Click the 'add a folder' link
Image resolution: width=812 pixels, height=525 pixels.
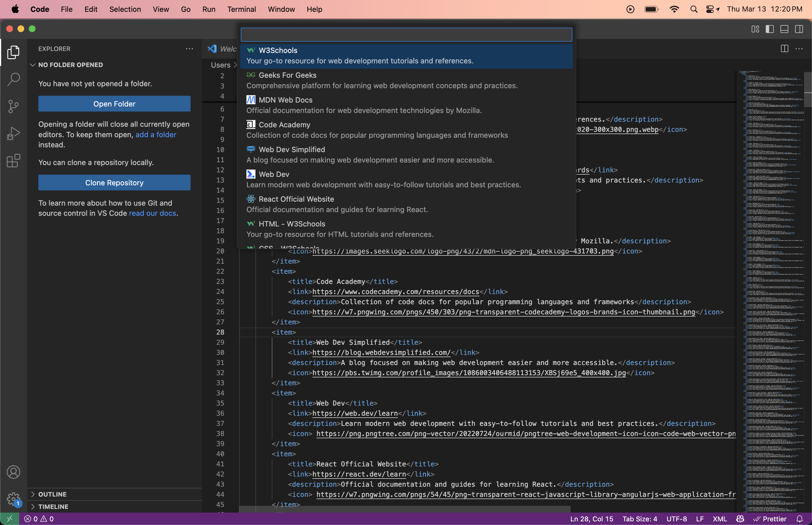coord(156,135)
